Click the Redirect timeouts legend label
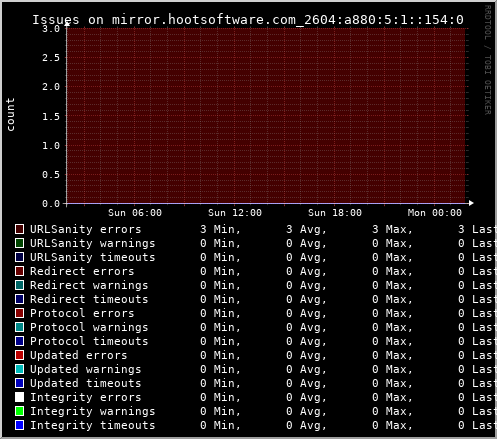The height and width of the screenshot is (439, 497). pos(89,299)
